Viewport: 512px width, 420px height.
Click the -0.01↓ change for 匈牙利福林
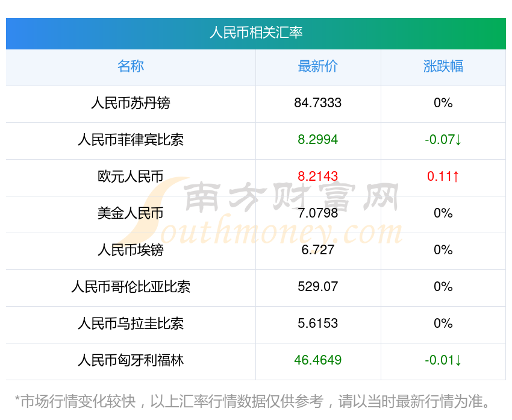[x=443, y=360]
